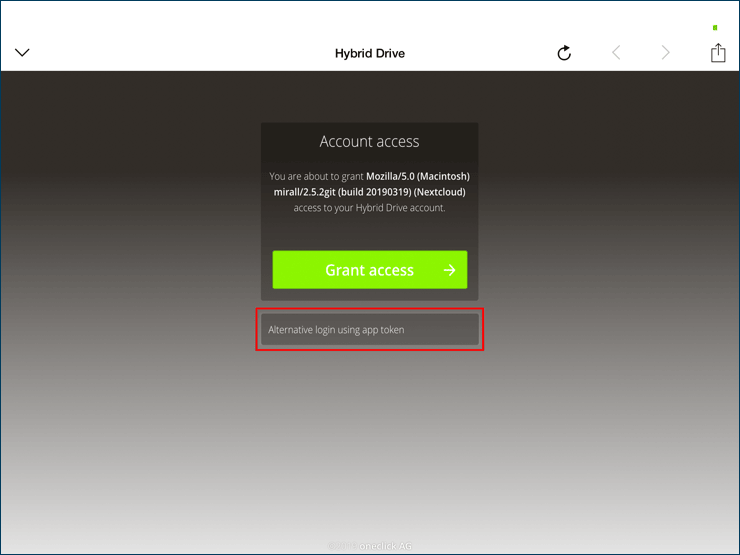
Task: Go forward with the right arrow
Action: click(666, 53)
